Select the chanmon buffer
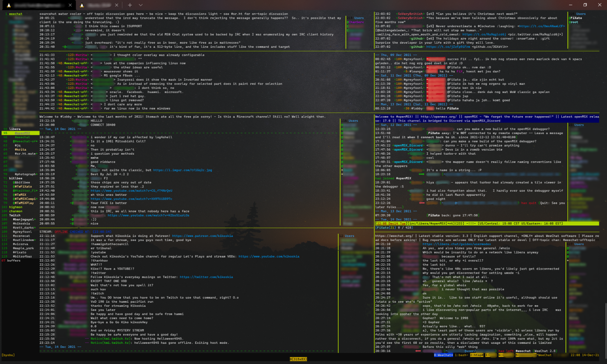The height and width of the screenshot is (364, 607). [x=16, y=211]
